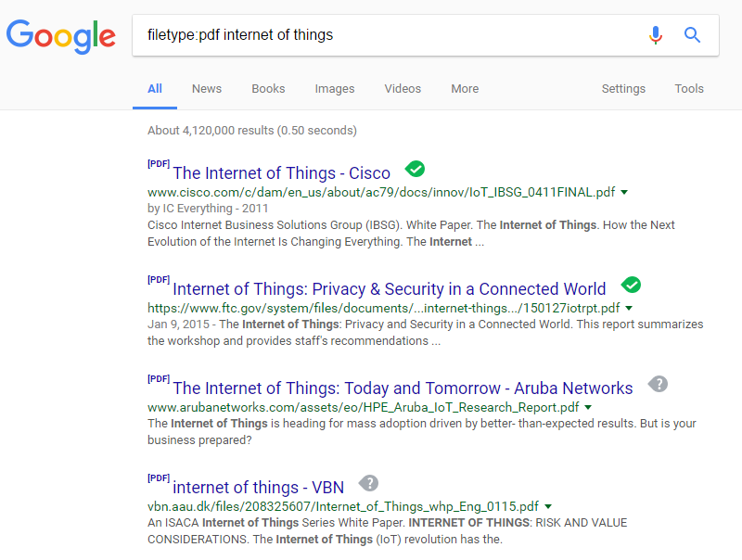Switch to the News tab
Viewport: 742px width, 560px height.
tap(207, 89)
